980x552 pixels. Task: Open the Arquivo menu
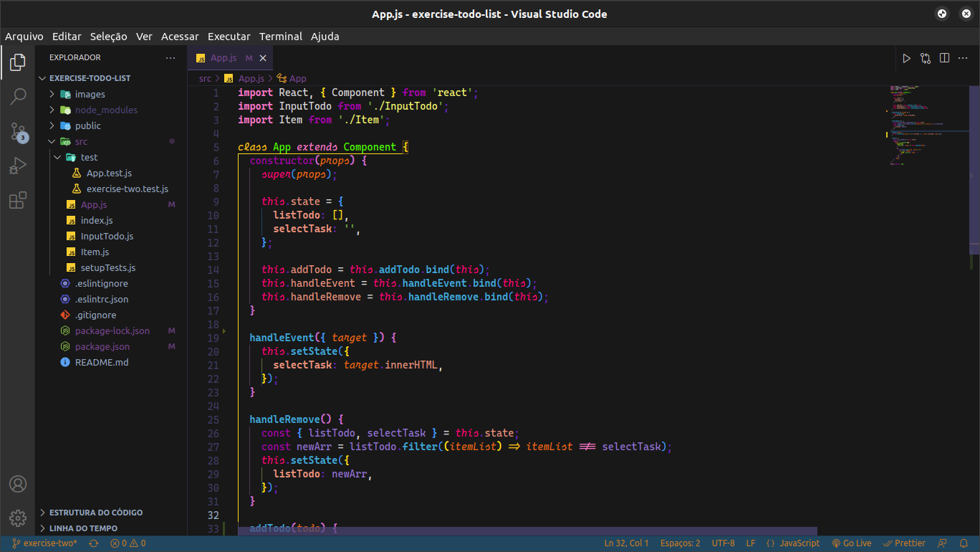click(x=24, y=36)
